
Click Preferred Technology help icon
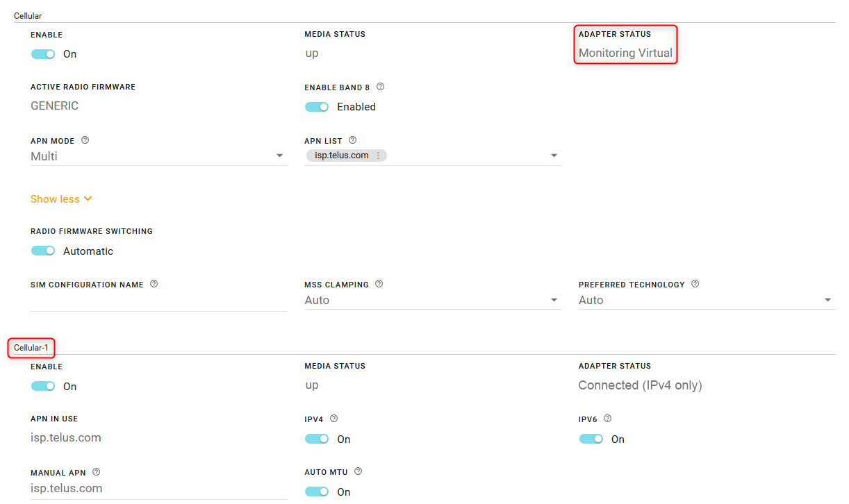(x=695, y=284)
